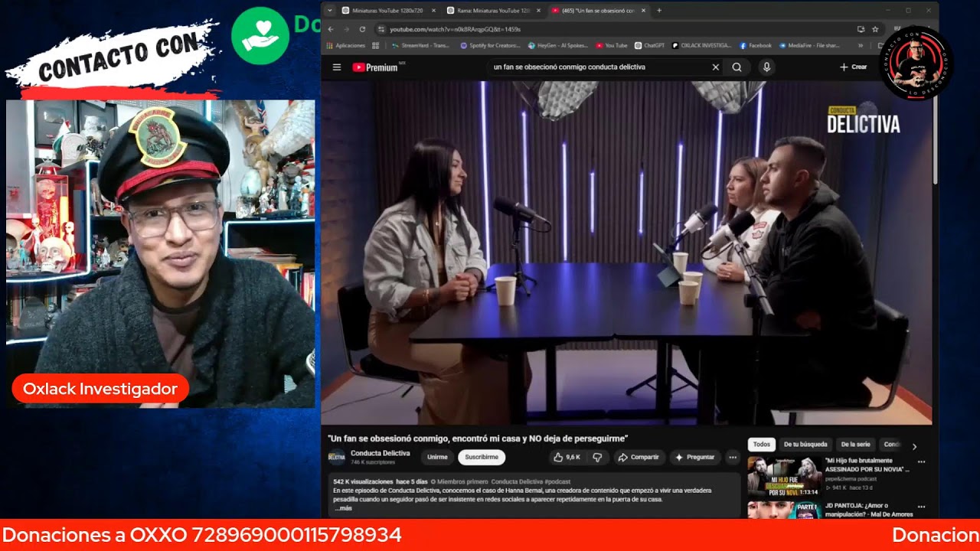This screenshot has width=980, height=551.
Task: Open JD PANTOJA video thumbnail
Action: [785, 510]
